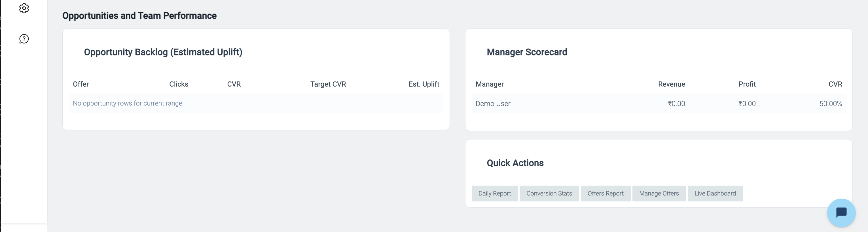
Task: Click the Manager column header
Action: pyautogui.click(x=490, y=84)
